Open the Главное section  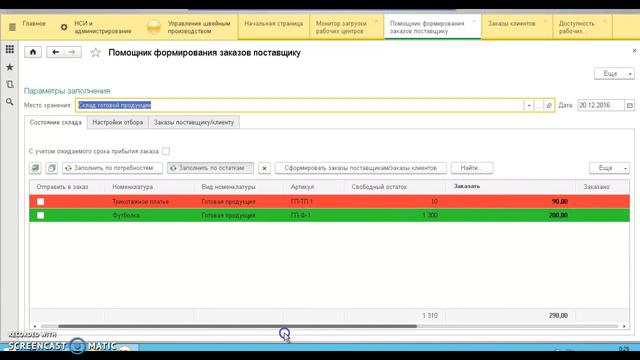coord(34,24)
